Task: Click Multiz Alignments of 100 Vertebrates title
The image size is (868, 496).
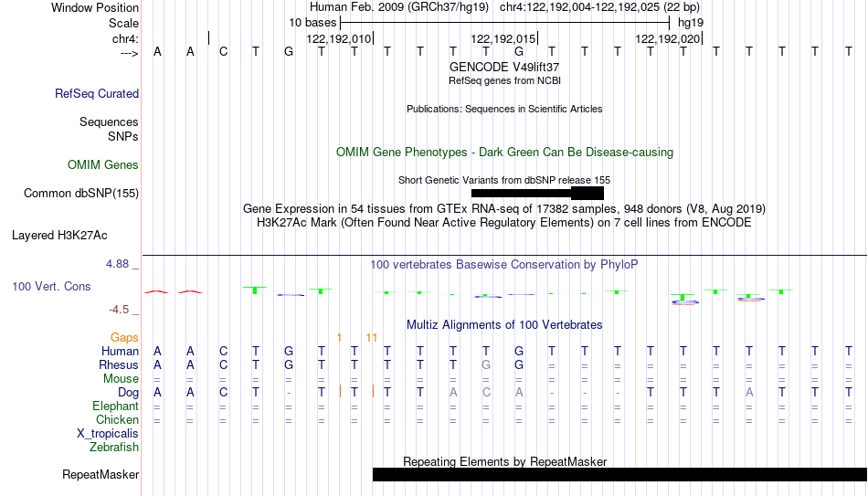Action: point(504,325)
